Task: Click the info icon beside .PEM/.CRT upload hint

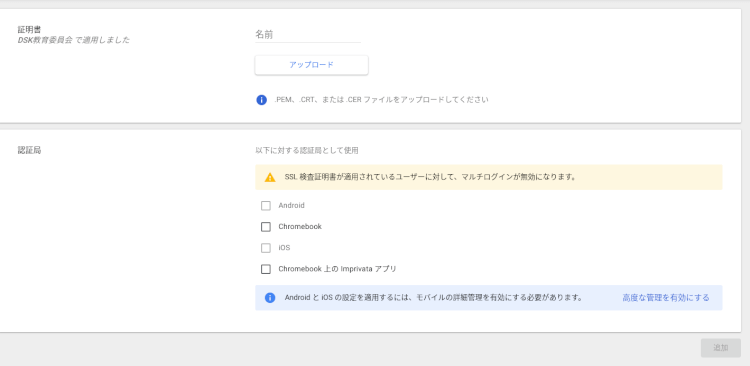Action: coord(262,100)
